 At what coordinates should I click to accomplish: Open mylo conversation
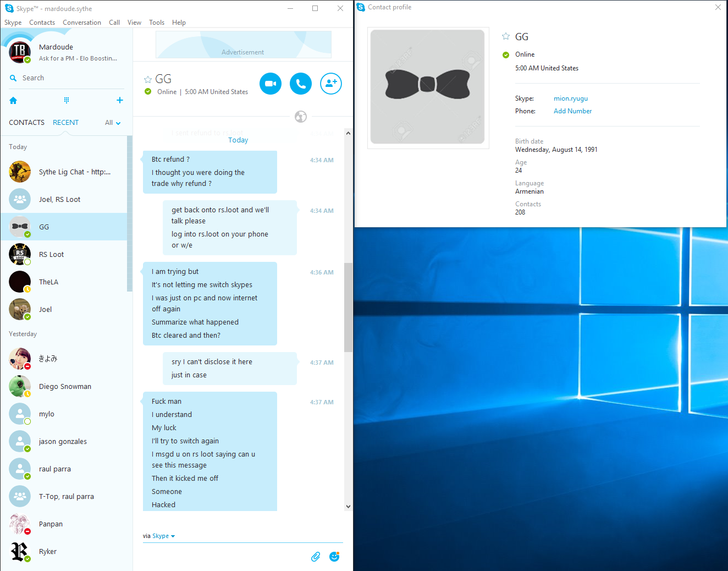(x=64, y=414)
